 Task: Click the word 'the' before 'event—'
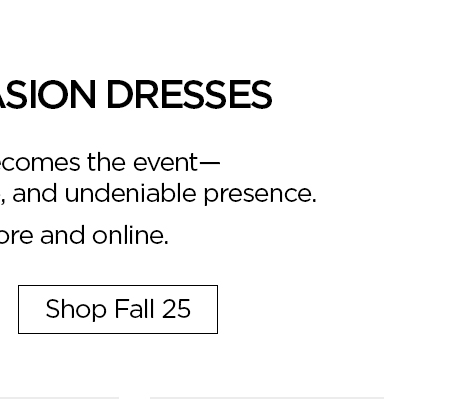point(107,163)
